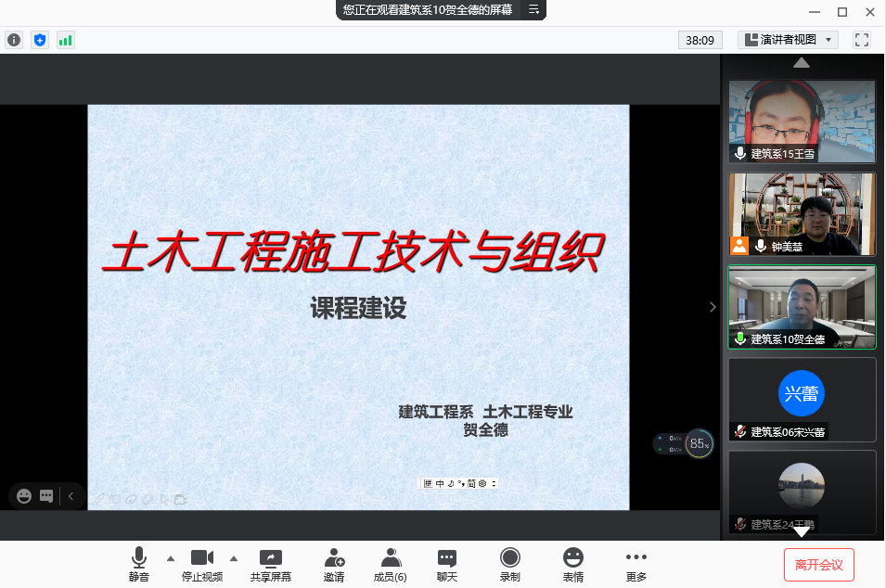
Task: Enter full screen mode
Action: (x=861, y=40)
